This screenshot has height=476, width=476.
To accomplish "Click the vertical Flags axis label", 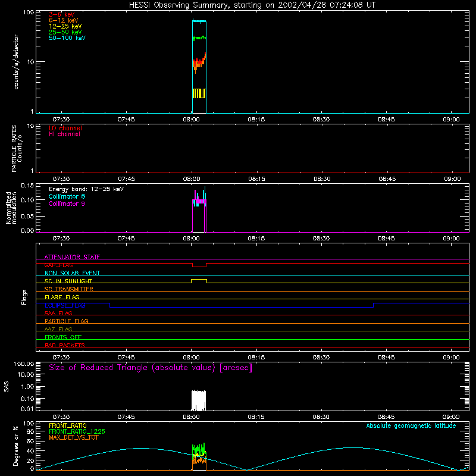I will coord(24,297).
